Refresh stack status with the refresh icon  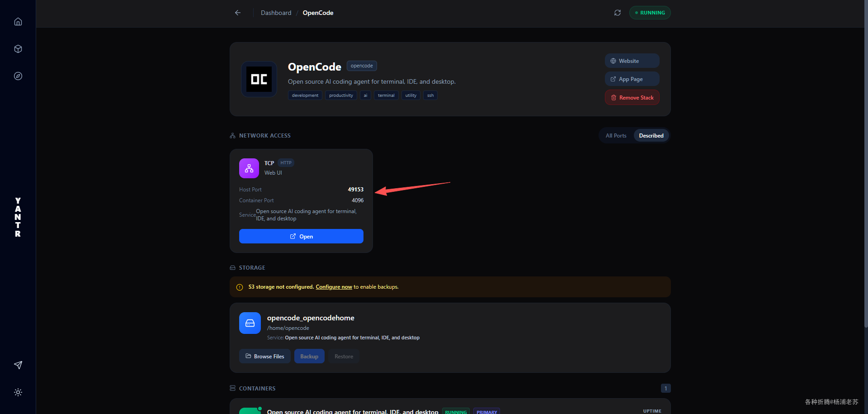pyautogui.click(x=618, y=13)
